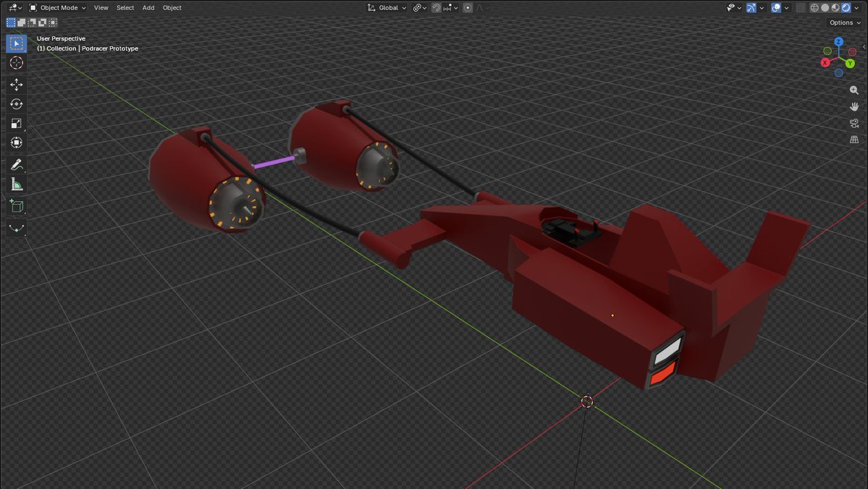Select the Select Box tool

point(16,43)
